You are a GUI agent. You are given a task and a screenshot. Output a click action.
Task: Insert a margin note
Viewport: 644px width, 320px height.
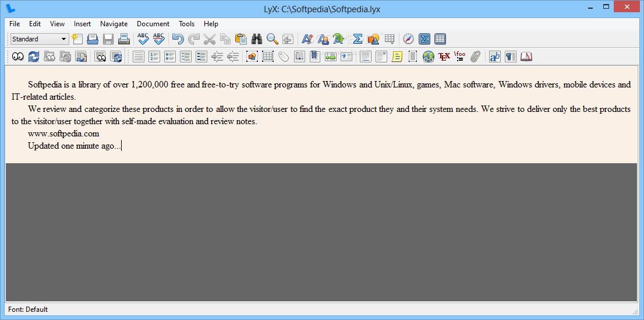click(x=381, y=57)
